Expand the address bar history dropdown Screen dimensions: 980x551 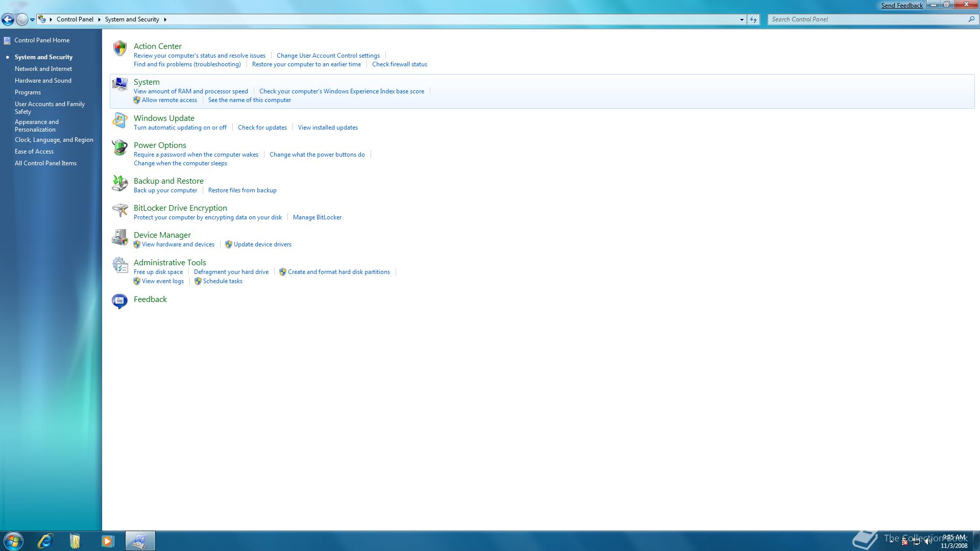(742, 19)
